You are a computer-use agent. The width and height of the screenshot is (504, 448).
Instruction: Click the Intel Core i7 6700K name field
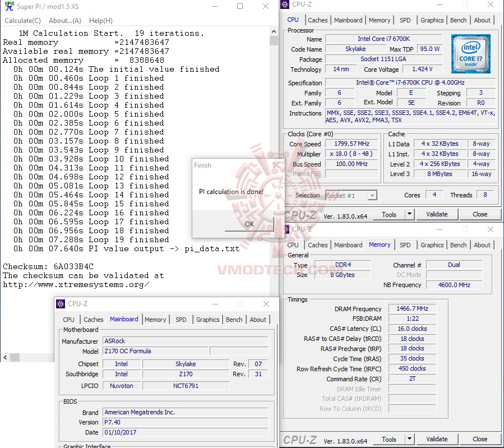pyautogui.click(x=384, y=39)
